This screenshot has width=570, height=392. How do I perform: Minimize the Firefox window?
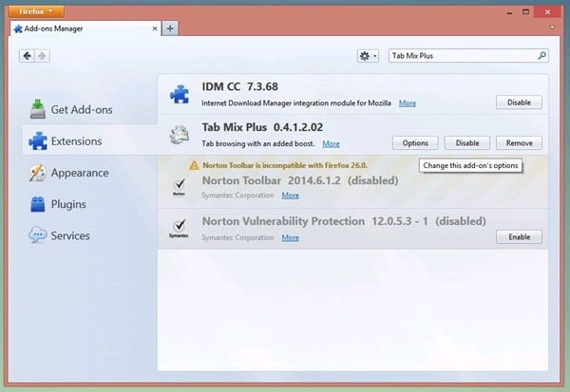pyautogui.click(x=509, y=12)
